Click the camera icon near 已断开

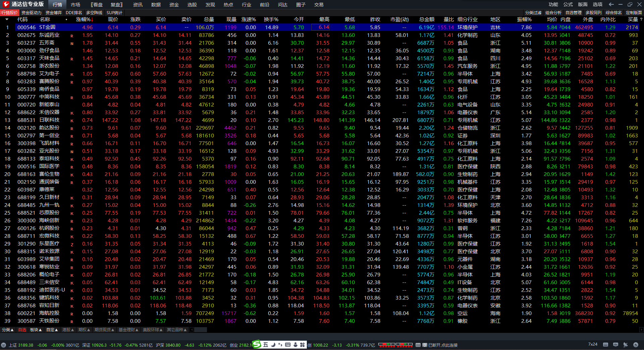coord(418,345)
